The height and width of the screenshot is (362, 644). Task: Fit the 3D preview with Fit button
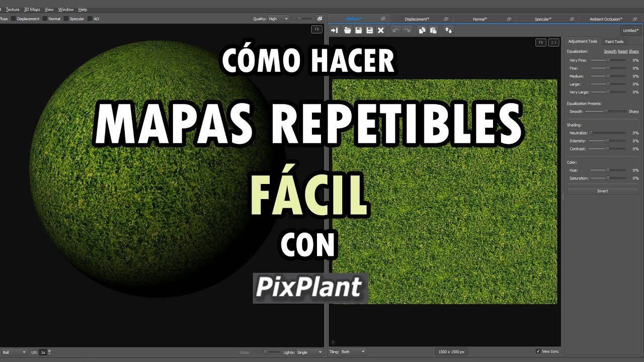pyautogui.click(x=317, y=30)
